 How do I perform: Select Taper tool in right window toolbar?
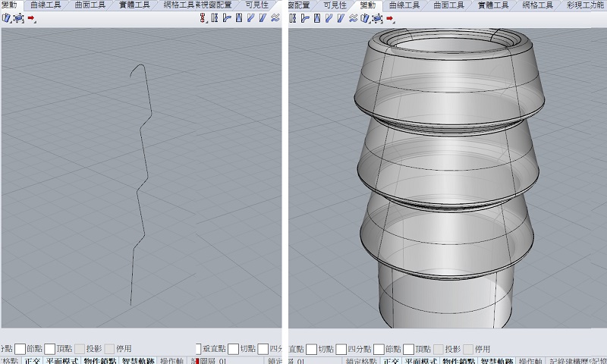(317, 18)
